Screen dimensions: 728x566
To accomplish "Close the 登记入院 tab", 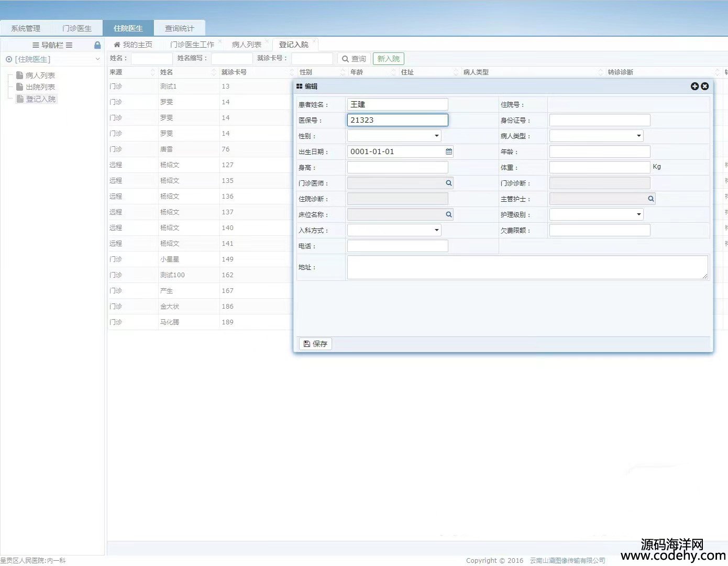I will pyautogui.click(x=314, y=41).
